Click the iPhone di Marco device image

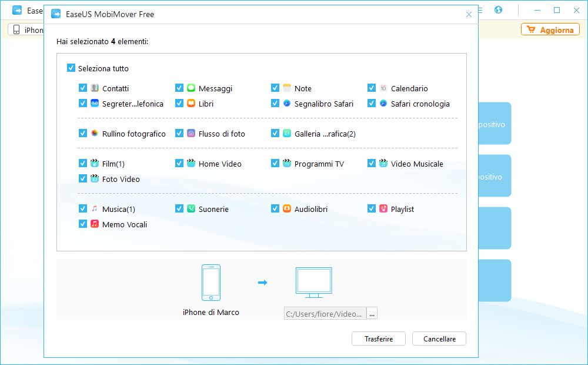coord(211,283)
